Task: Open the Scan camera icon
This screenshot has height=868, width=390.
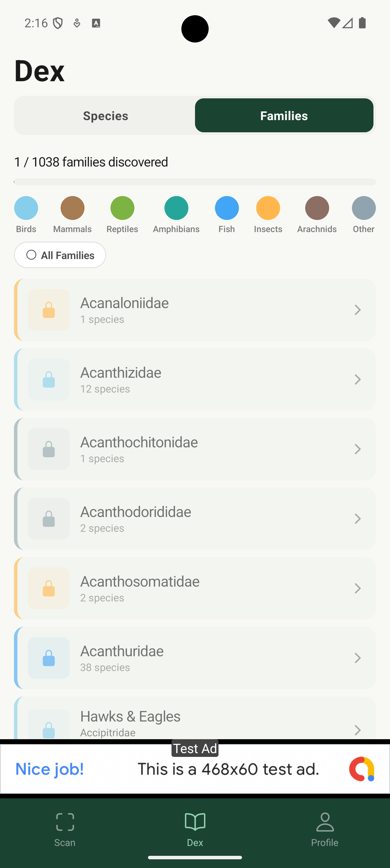Action: [65, 822]
